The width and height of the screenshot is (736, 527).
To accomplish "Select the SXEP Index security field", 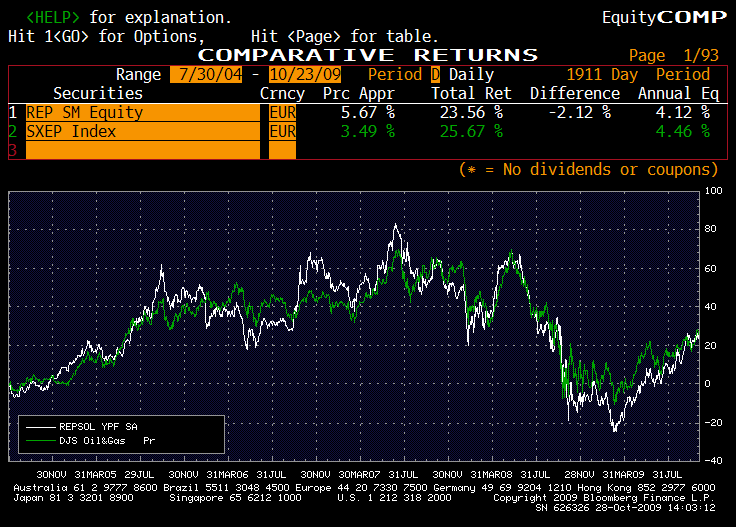I will [143, 131].
